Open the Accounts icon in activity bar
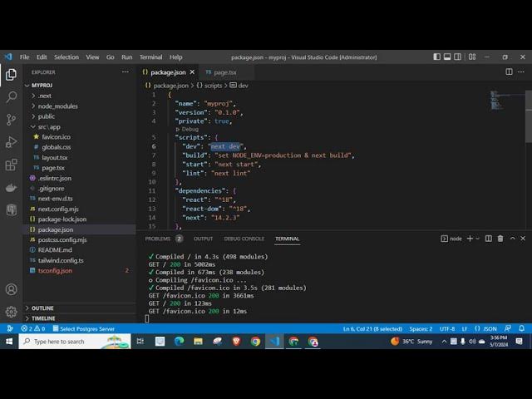This screenshot has width=532, height=399. click(11, 289)
